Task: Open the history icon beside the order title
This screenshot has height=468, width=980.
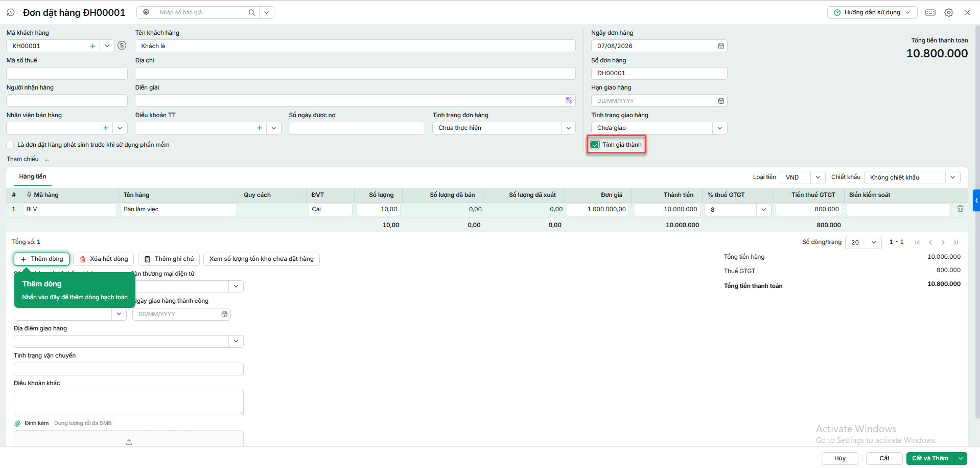Action: 11,12
